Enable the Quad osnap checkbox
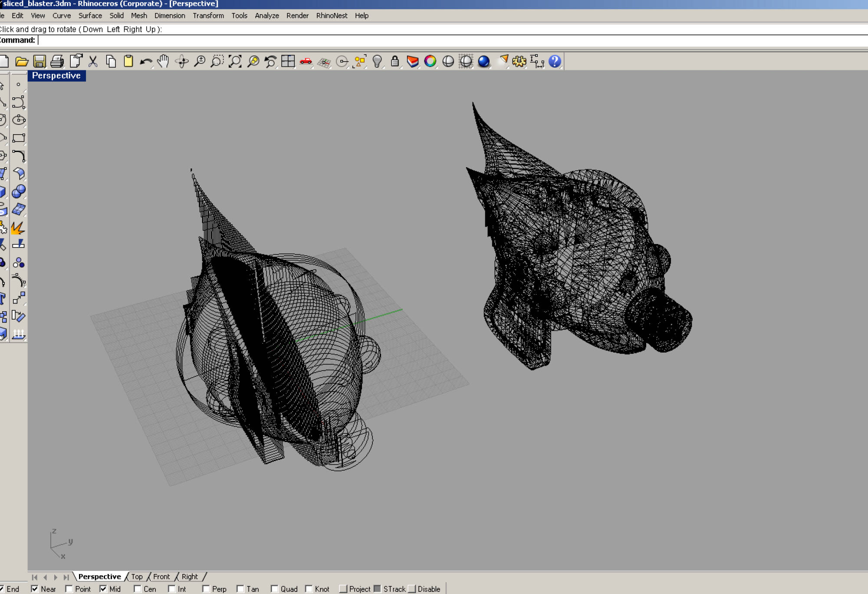The height and width of the screenshot is (594, 868). [275, 589]
